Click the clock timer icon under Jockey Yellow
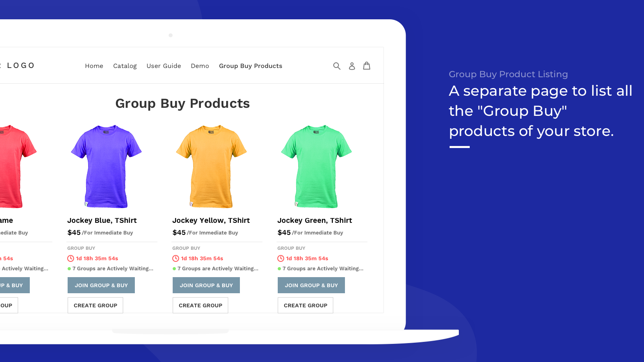This screenshot has width=644, height=362. [x=175, y=259]
